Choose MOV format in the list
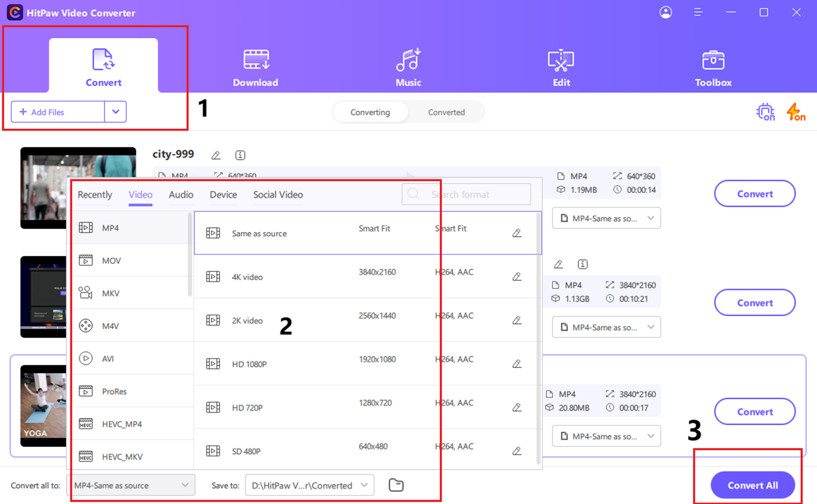The height and width of the screenshot is (504, 817). click(x=130, y=260)
